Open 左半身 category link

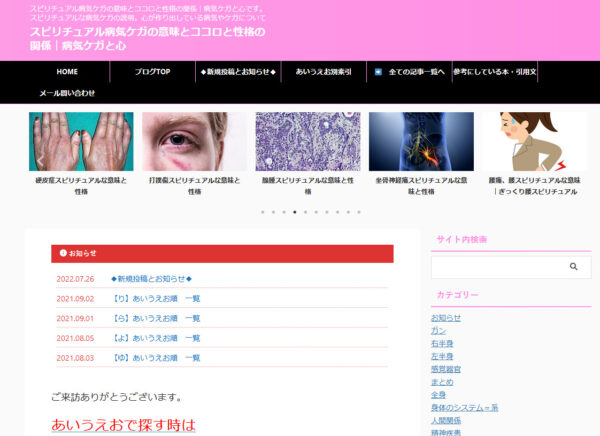point(442,356)
